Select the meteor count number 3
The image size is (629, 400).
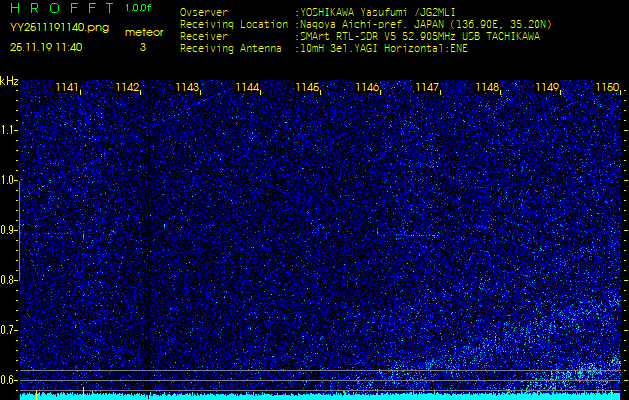[142, 47]
